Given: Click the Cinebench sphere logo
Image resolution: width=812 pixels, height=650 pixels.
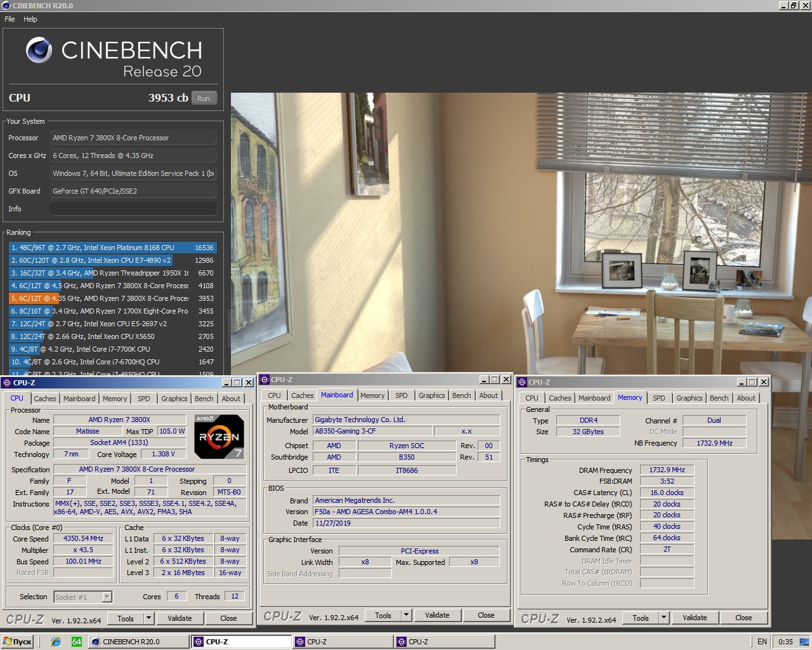Looking at the screenshot, I should tap(39, 50).
